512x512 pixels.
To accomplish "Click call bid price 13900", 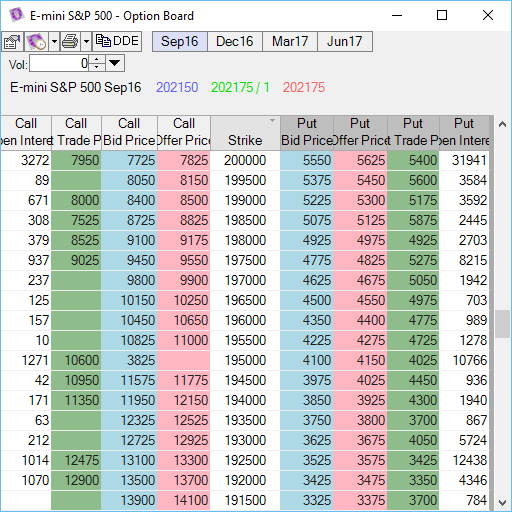I will click(129, 501).
